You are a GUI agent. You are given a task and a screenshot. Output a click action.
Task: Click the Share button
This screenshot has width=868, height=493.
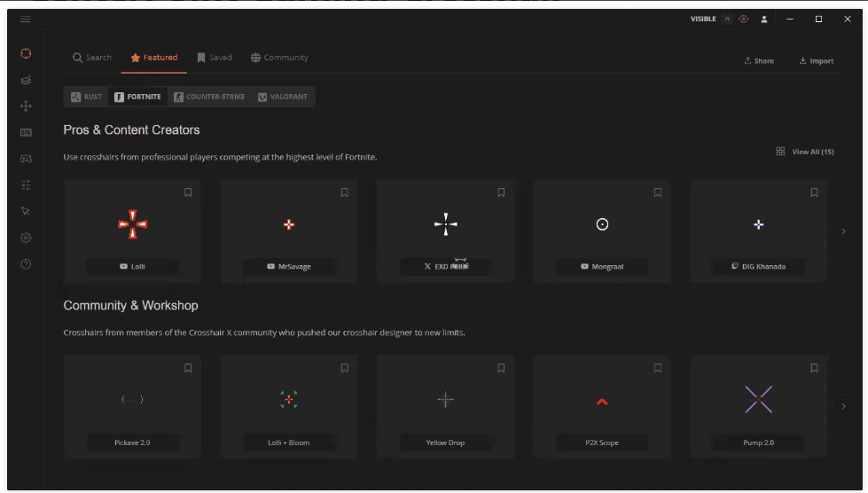[759, 61]
